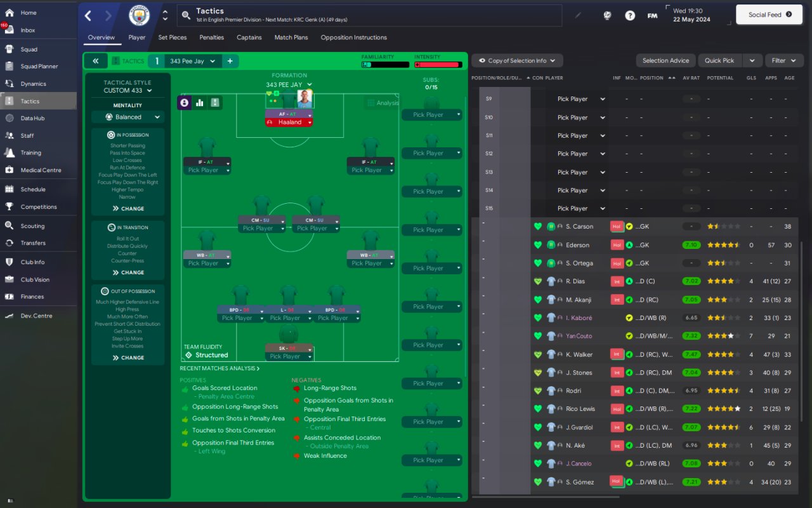Open the Opposition Instructions tab
This screenshot has width=812, height=508.
pos(354,37)
